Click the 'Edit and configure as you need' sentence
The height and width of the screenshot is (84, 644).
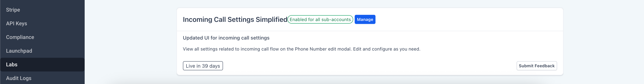coord(386,49)
